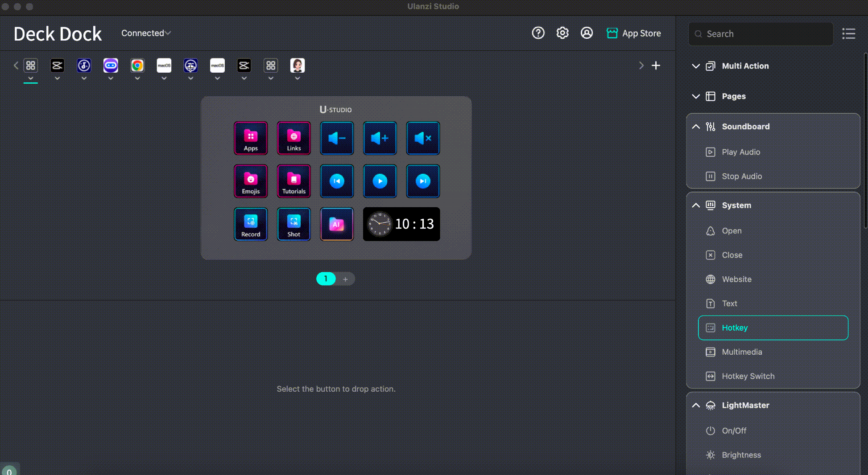Choose the Play Audio action
Screen dimensions: 868x475
(740, 152)
